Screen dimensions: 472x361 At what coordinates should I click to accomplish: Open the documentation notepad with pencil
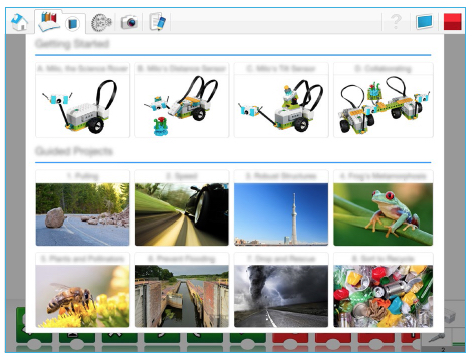(x=157, y=22)
